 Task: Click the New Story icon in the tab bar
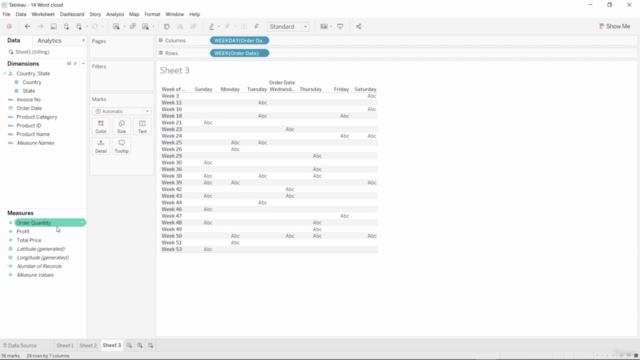[x=151, y=345]
